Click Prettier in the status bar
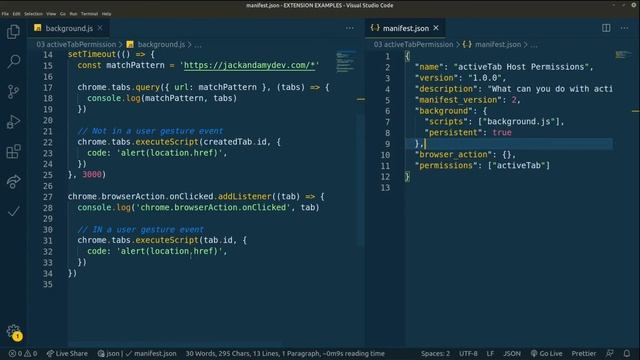 coord(584,353)
